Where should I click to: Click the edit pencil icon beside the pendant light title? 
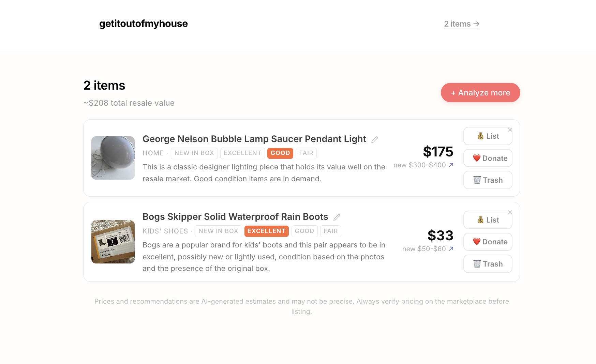[375, 139]
